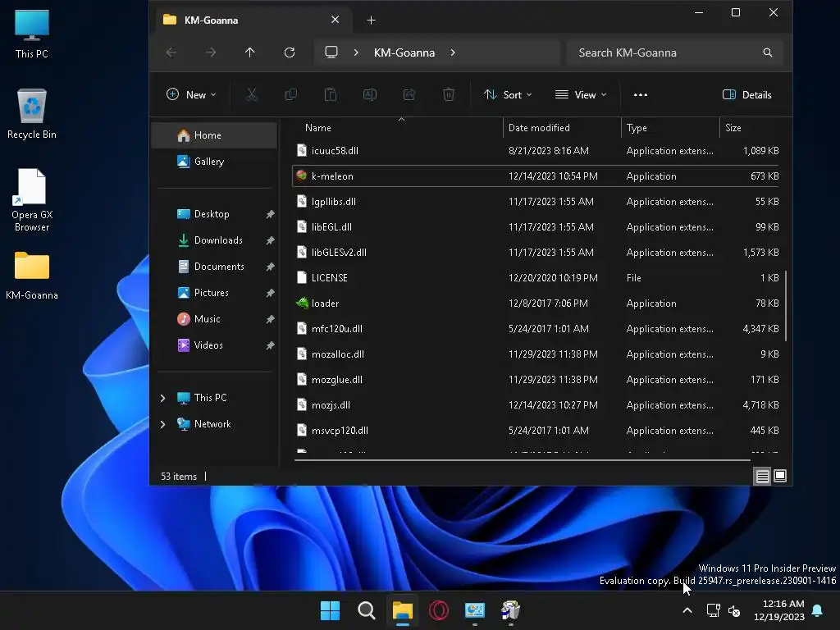Toggle the Details pane
Image resolution: width=840 pixels, height=630 pixels.
(747, 95)
